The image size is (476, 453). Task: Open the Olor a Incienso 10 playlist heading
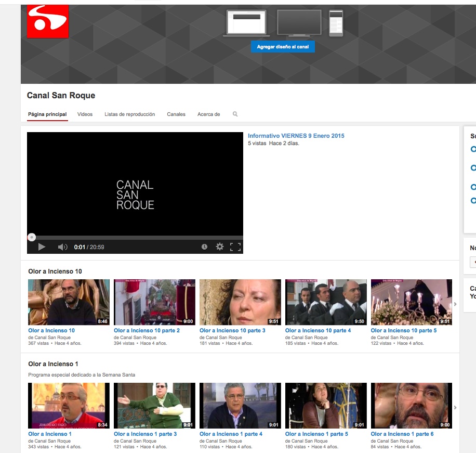(x=55, y=271)
